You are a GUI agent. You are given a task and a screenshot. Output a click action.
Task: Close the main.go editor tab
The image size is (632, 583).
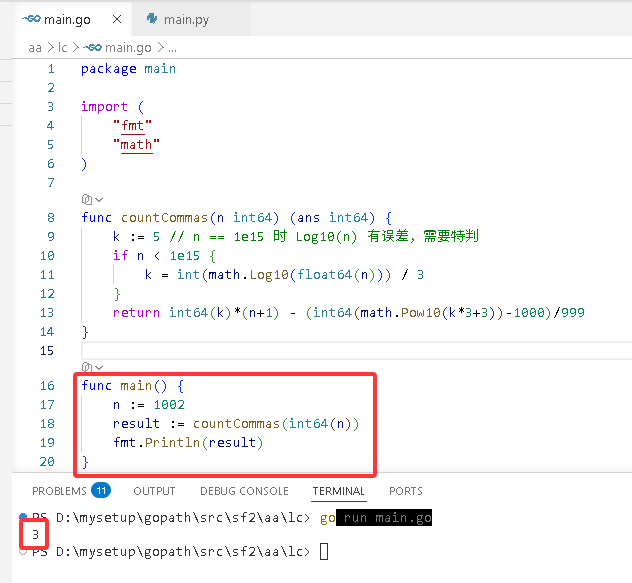[117, 19]
